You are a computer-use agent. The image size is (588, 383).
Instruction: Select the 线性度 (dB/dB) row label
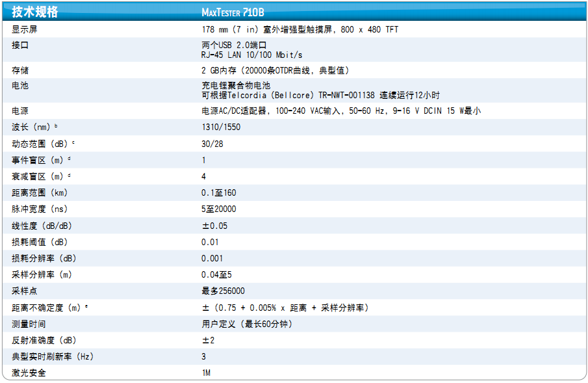pos(42,226)
